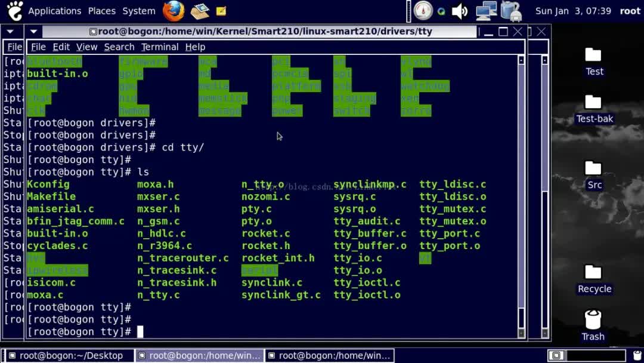Open the Test folder on the desktop
This screenshot has height=363, width=644.
click(594, 60)
